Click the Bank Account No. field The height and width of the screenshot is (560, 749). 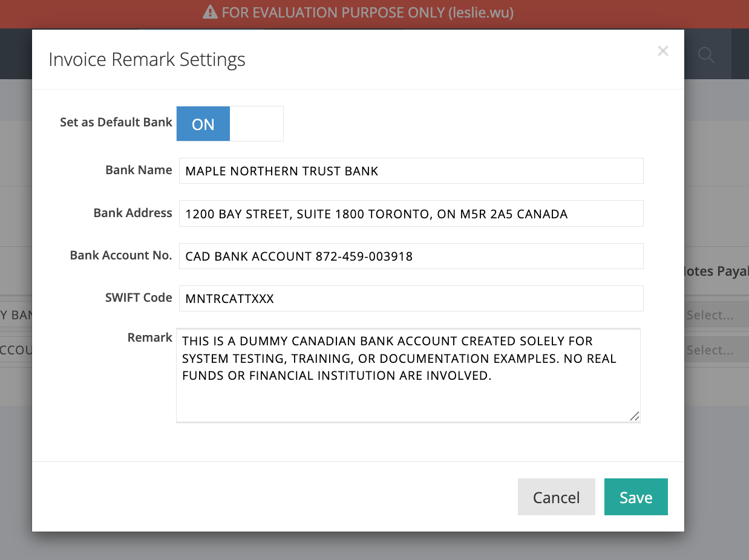pyautogui.click(x=410, y=256)
